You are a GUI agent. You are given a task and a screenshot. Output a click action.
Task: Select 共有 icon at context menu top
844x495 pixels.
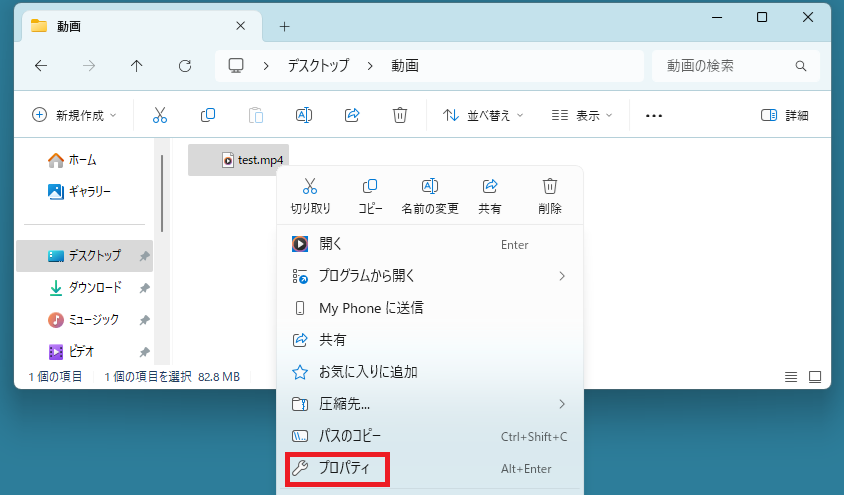tap(490, 196)
